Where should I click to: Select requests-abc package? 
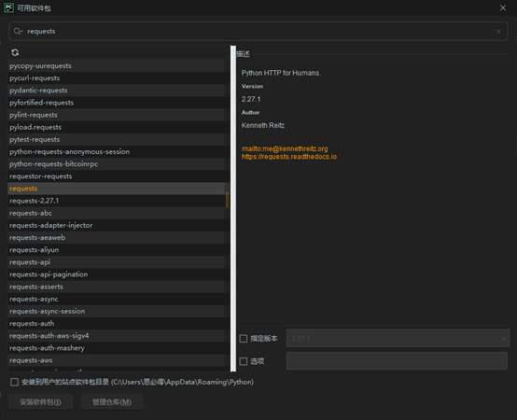click(117, 214)
